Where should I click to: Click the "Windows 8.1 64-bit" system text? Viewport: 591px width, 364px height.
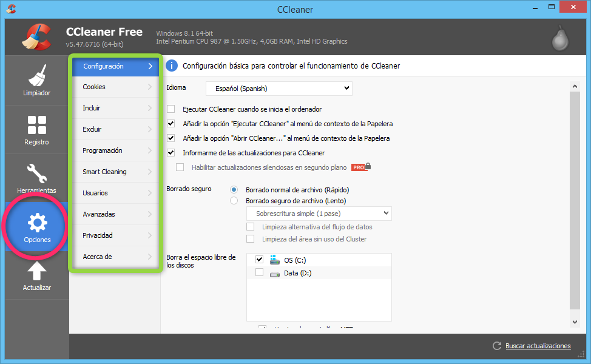184,33
